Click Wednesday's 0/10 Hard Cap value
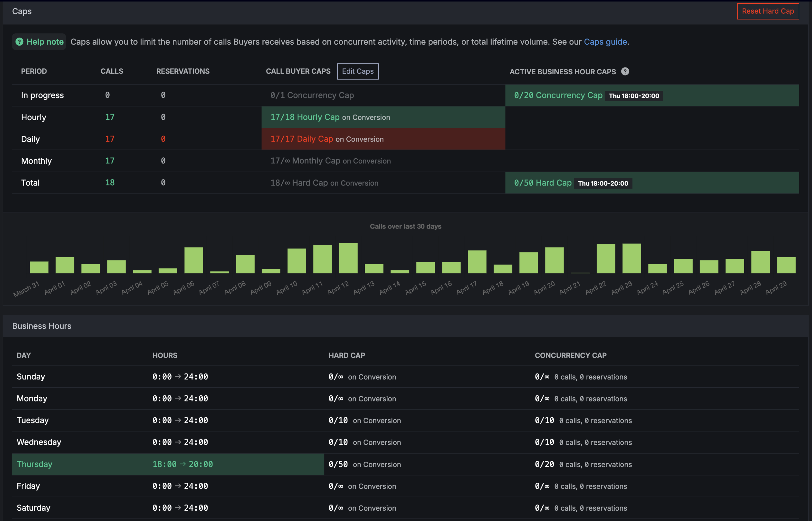This screenshot has width=812, height=521. click(x=338, y=442)
